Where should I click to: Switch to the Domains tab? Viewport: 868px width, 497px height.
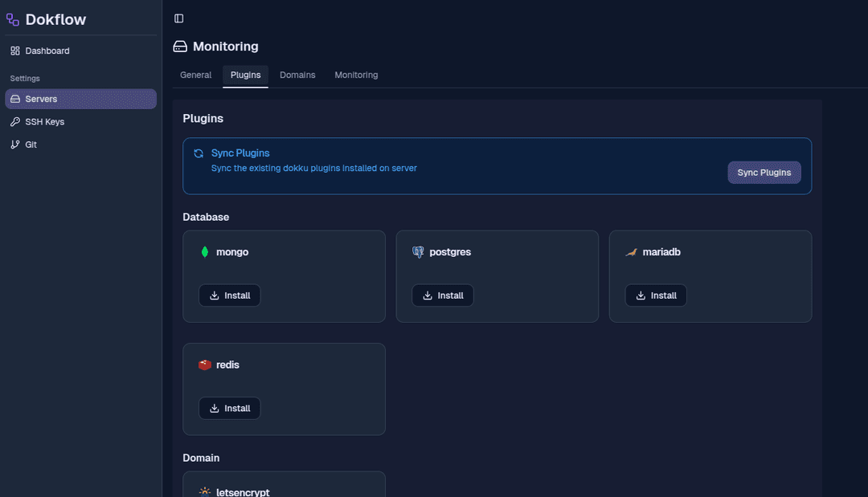point(297,75)
